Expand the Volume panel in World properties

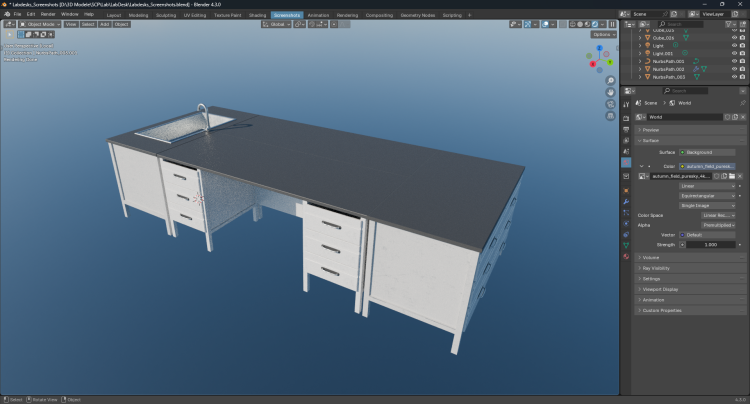tap(651, 257)
